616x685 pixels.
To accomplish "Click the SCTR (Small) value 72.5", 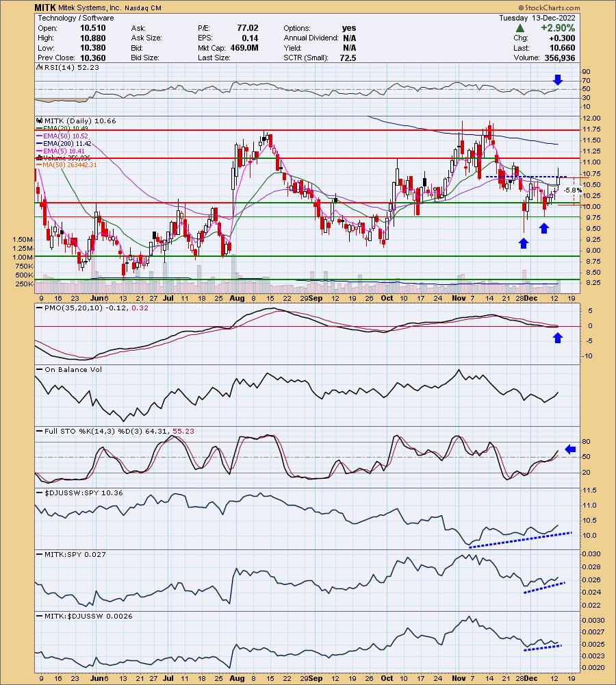I will [348, 58].
